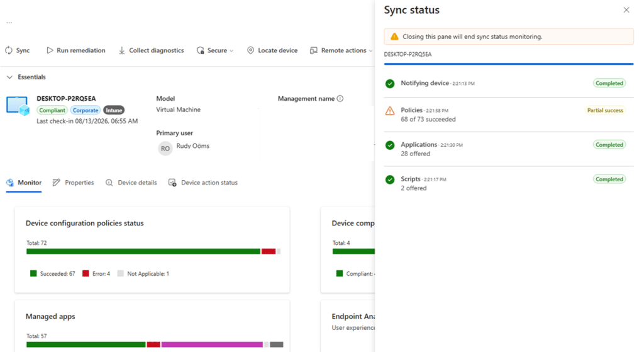Switch to the Device details tab

(131, 183)
